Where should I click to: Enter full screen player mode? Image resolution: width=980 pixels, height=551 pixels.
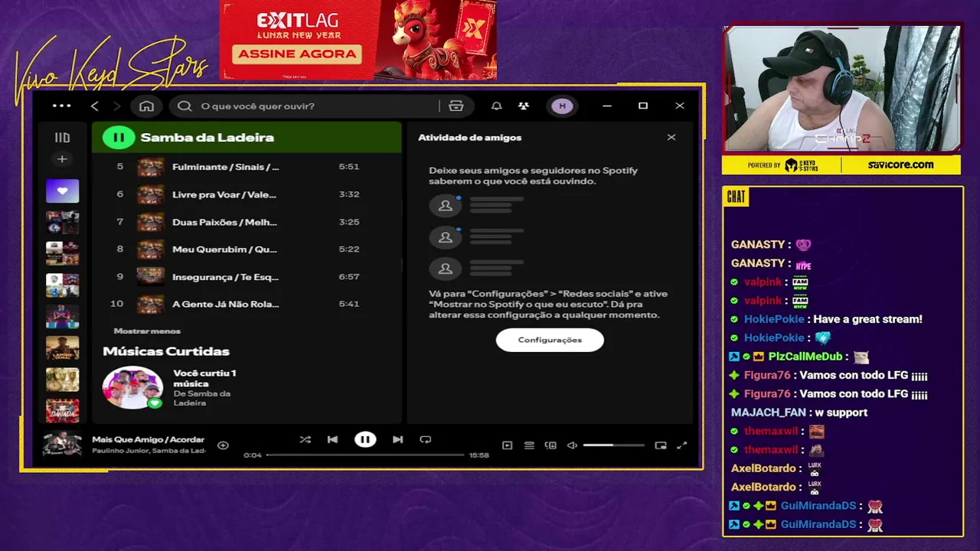tap(682, 445)
